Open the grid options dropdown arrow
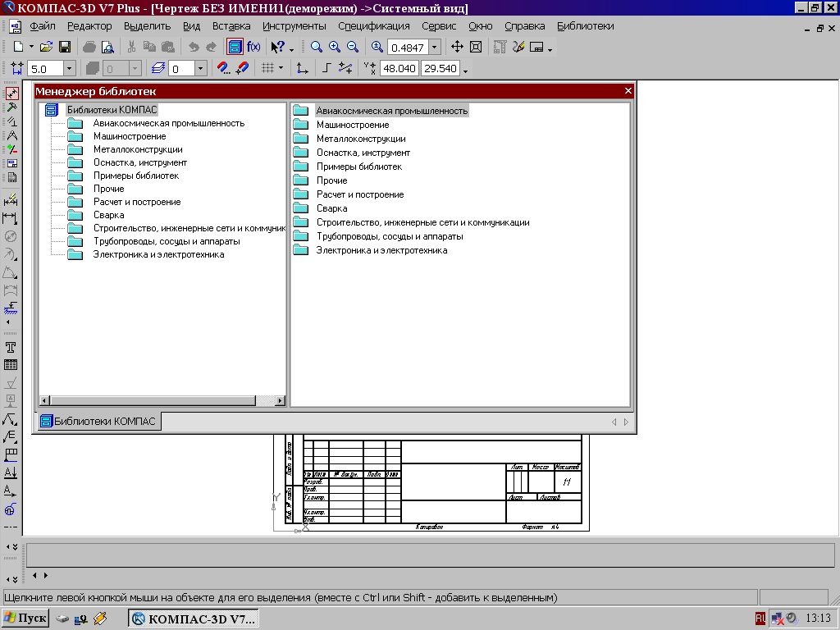 [x=281, y=68]
